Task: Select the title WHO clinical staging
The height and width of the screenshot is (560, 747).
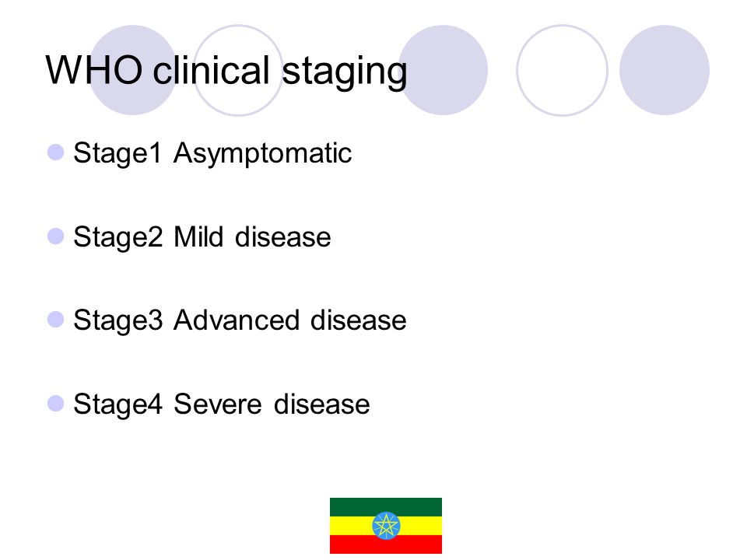Action: point(226,72)
